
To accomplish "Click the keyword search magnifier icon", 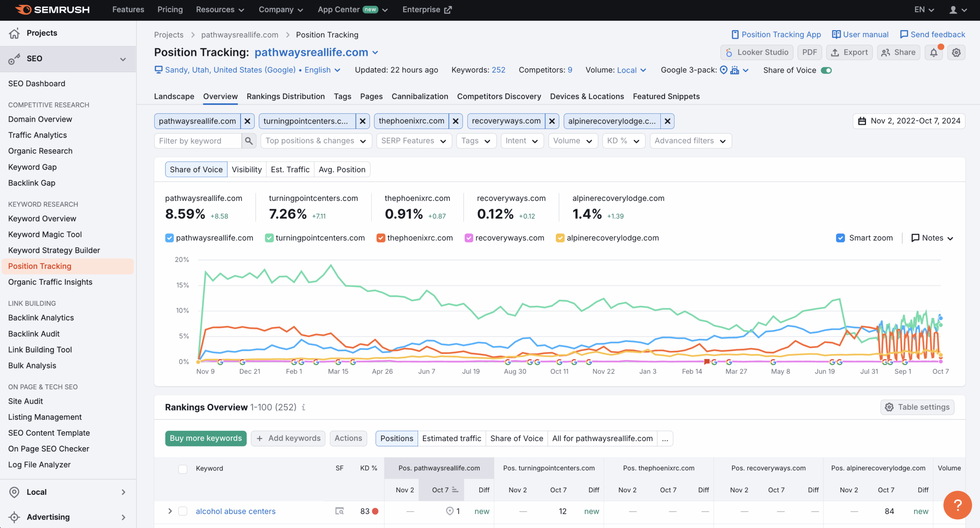I will coord(249,141).
